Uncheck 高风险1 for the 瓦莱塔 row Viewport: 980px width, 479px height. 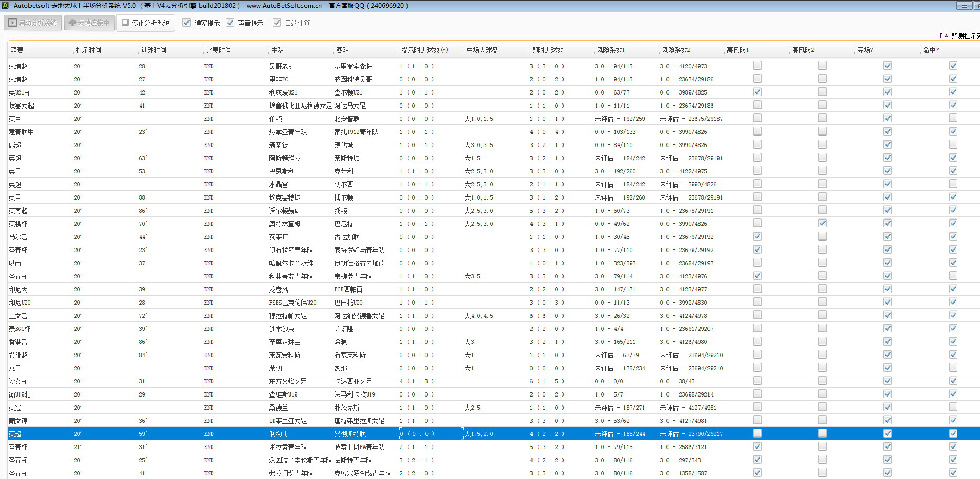tap(757, 236)
